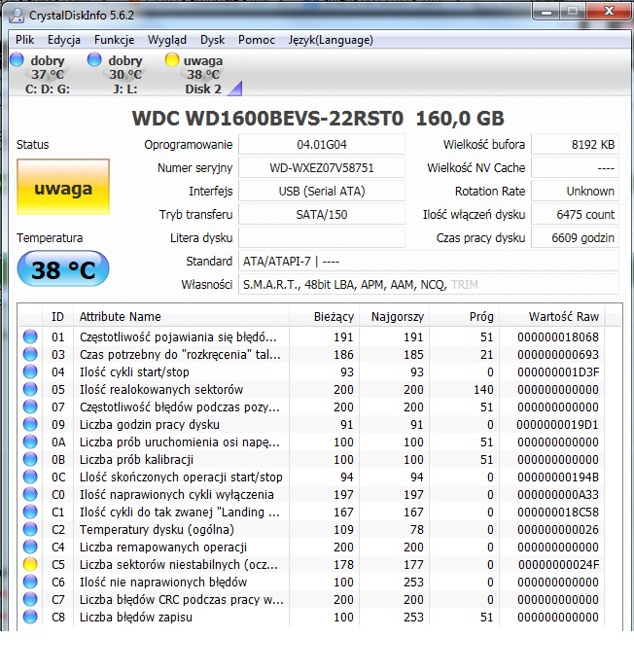Click the Rotation Rate field Unknown

pyautogui.click(x=575, y=192)
